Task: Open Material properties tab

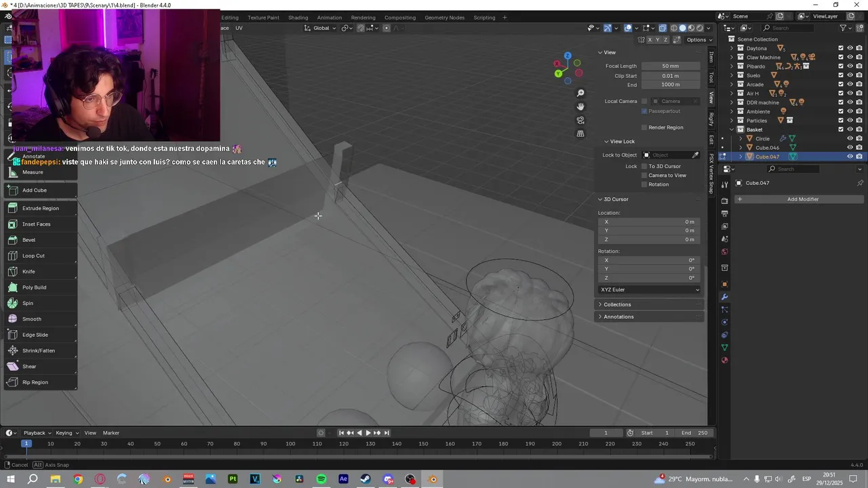Action: tap(724, 361)
